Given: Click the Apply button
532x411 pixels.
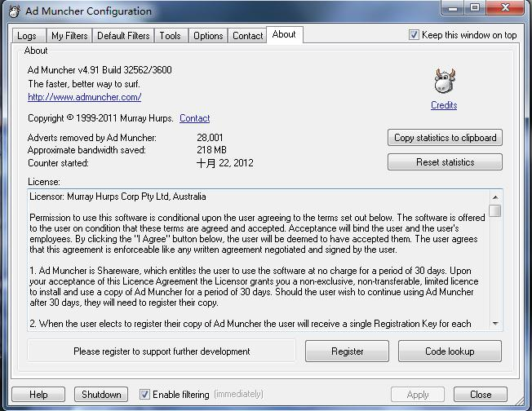Looking at the screenshot, I should tap(418, 395).
